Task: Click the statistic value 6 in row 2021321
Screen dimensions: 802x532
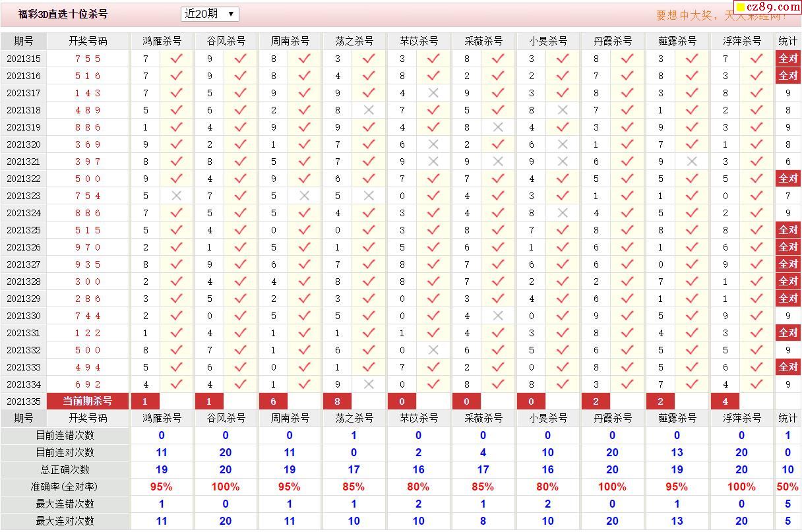Action: [787, 162]
